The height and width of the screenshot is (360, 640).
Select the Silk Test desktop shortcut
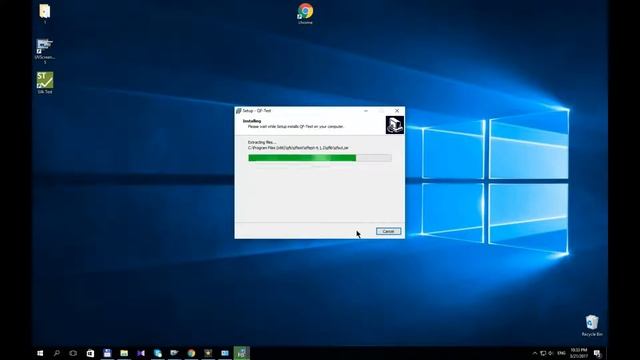(x=45, y=83)
